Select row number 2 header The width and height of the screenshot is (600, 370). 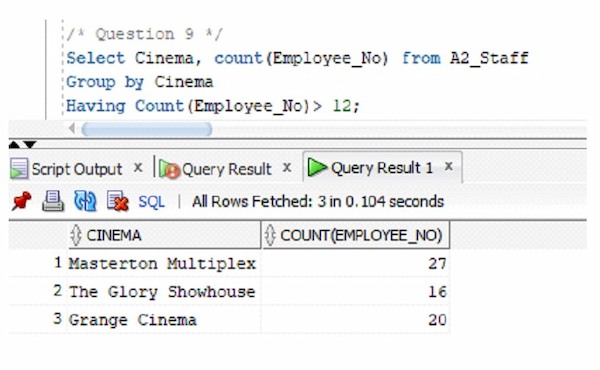click(x=38, y=291)
